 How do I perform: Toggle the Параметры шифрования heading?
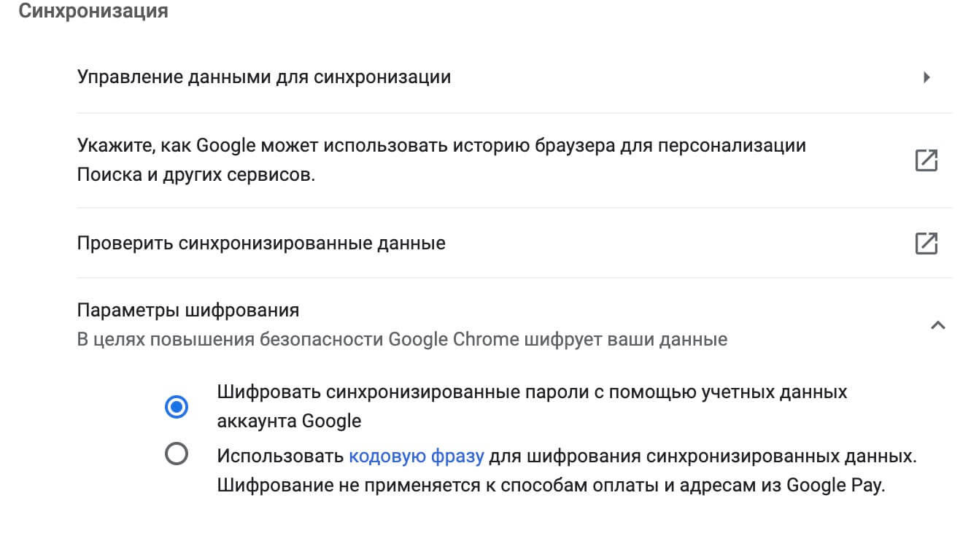(x=188, y=310)
